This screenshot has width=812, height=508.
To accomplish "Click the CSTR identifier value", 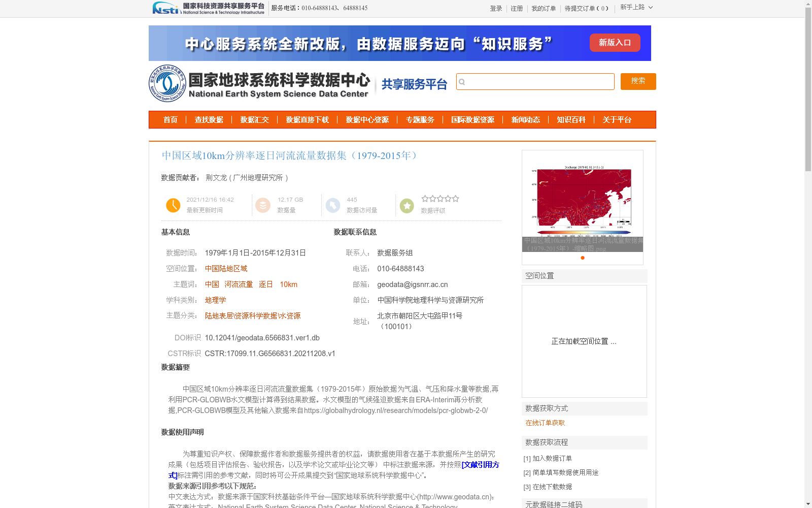I will [x=270, y=354].
